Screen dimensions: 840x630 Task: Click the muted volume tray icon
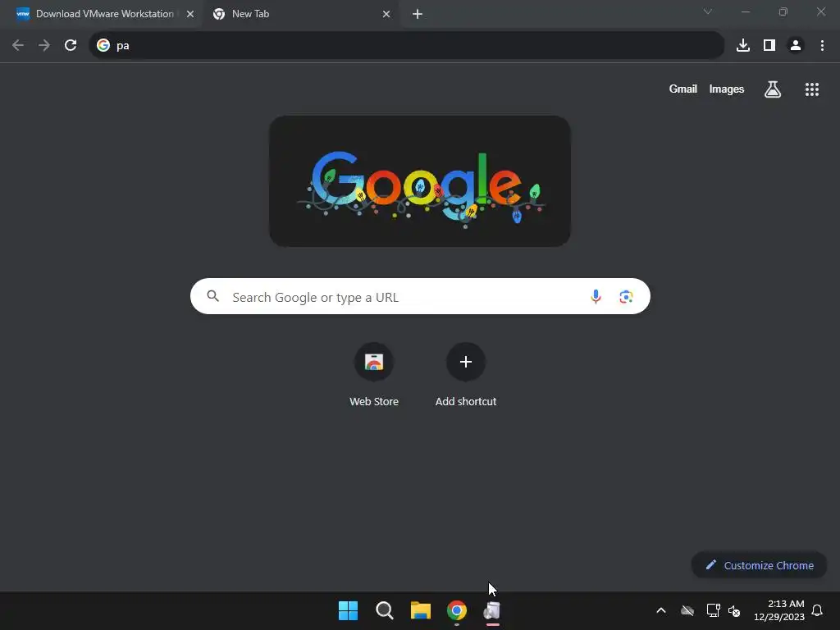click(734, 610)
